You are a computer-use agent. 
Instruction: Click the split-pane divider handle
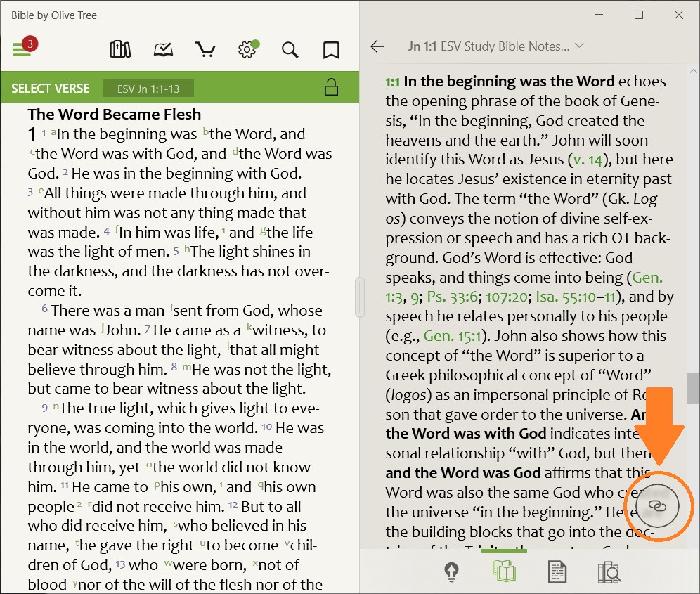tap(360, 297)
